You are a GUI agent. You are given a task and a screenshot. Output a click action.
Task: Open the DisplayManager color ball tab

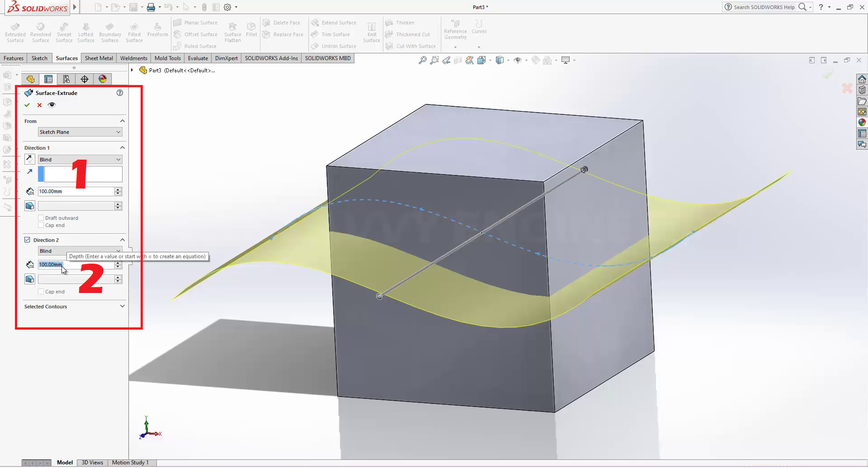click(x=103, y=79)
